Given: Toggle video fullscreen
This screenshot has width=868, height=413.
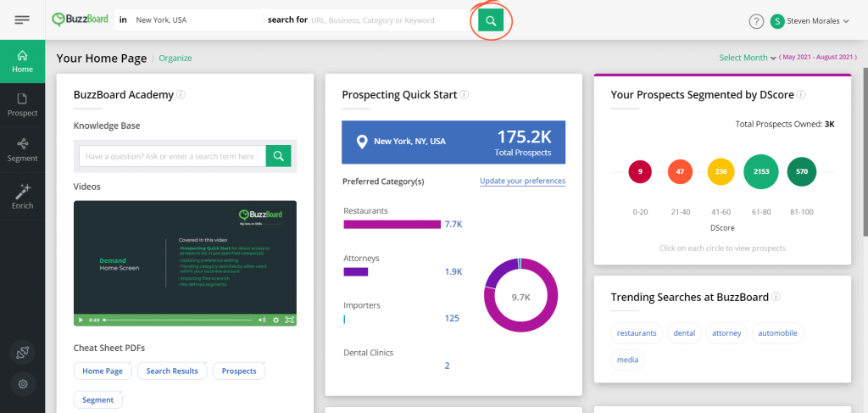Looking at the screenshot, I should 289,320.
